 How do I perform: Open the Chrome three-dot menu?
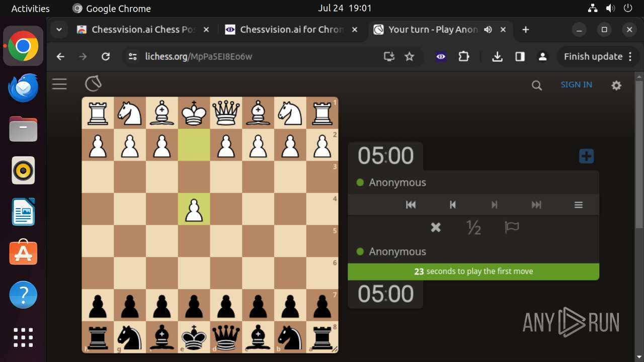pos(630,57)
